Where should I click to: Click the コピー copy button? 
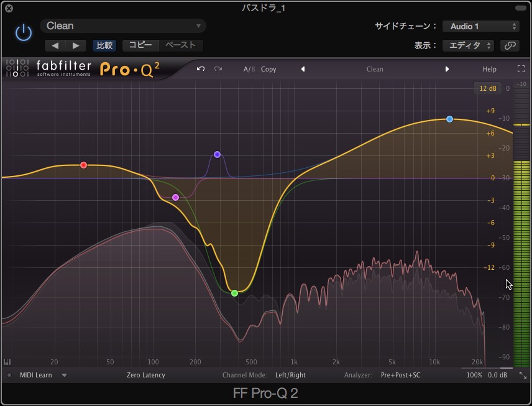(x=140, y=45)
